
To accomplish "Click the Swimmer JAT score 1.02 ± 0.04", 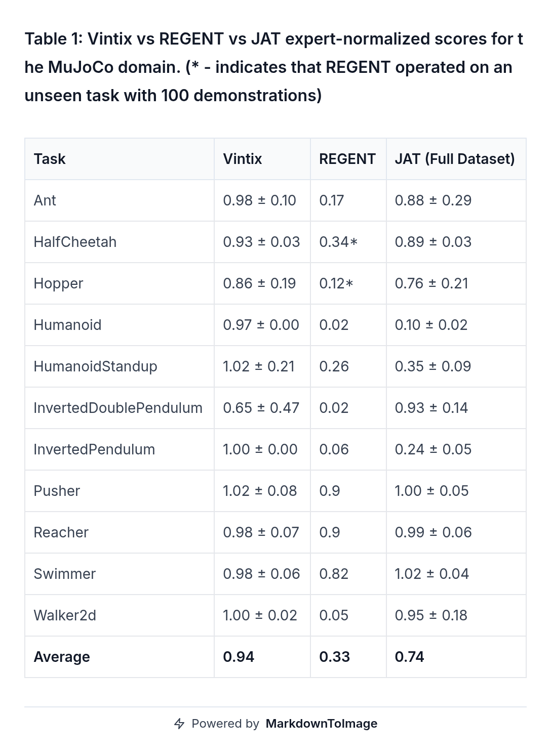I will (x=432, y=574).
